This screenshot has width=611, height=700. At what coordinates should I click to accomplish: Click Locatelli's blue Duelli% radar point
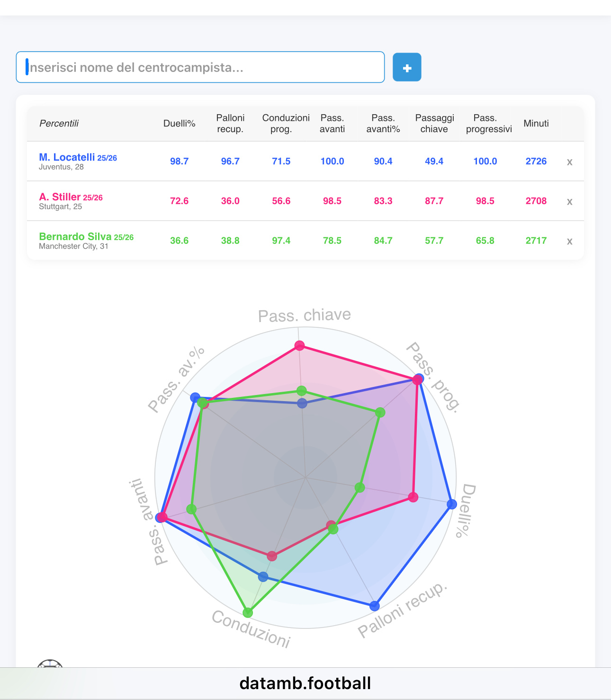pyautogui.click(x=452, y=504)
